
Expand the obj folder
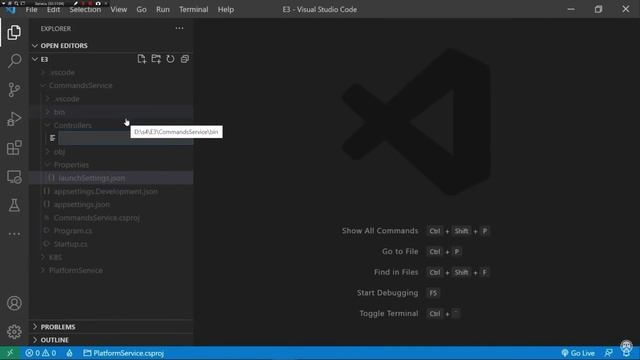tap(111, 151)
